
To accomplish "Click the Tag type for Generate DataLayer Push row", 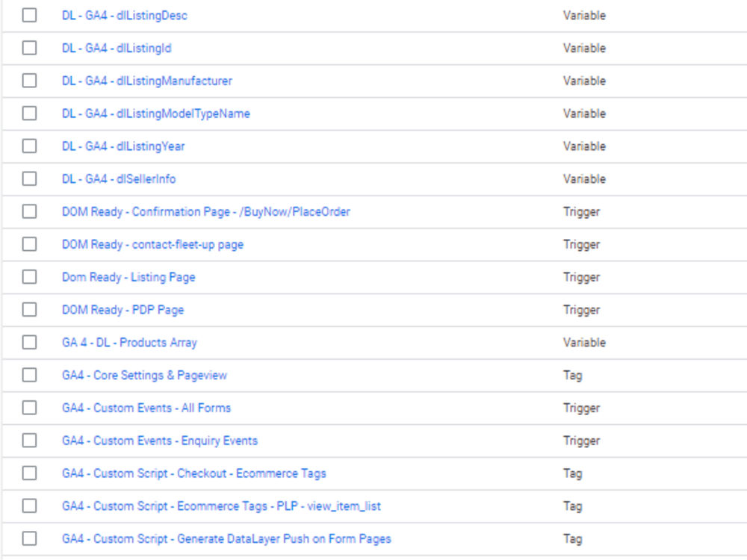I will coord(573,539).
